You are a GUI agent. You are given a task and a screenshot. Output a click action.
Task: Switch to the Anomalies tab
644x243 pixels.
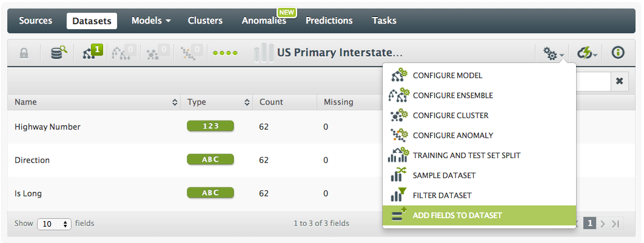264,21
